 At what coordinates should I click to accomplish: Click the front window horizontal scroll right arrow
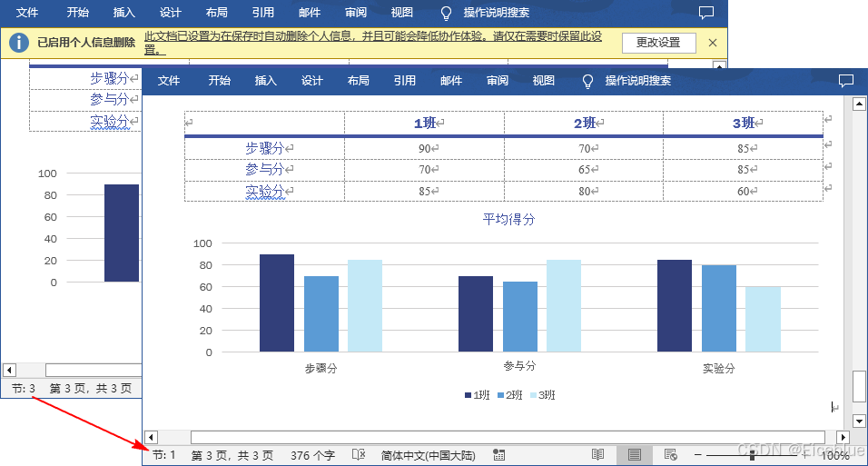[x=843, y=437]
